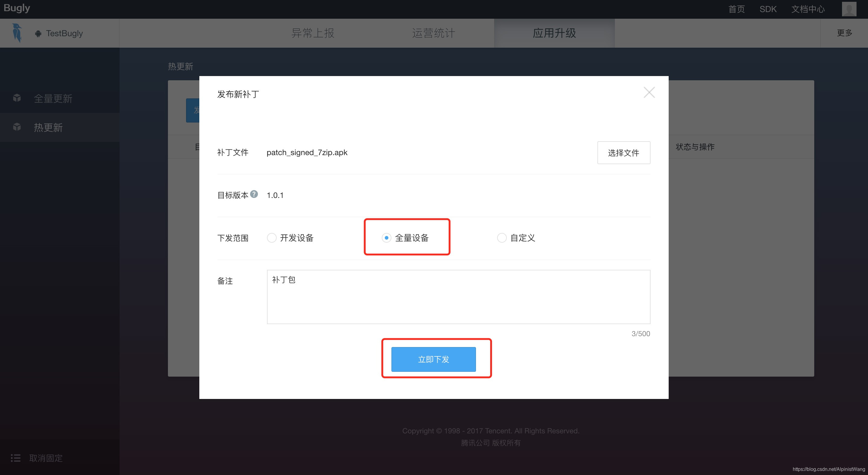Viewport: 868px width, 475px height.
Task: Click the 全量更新 cube icon
Action: tap(17, 98)
